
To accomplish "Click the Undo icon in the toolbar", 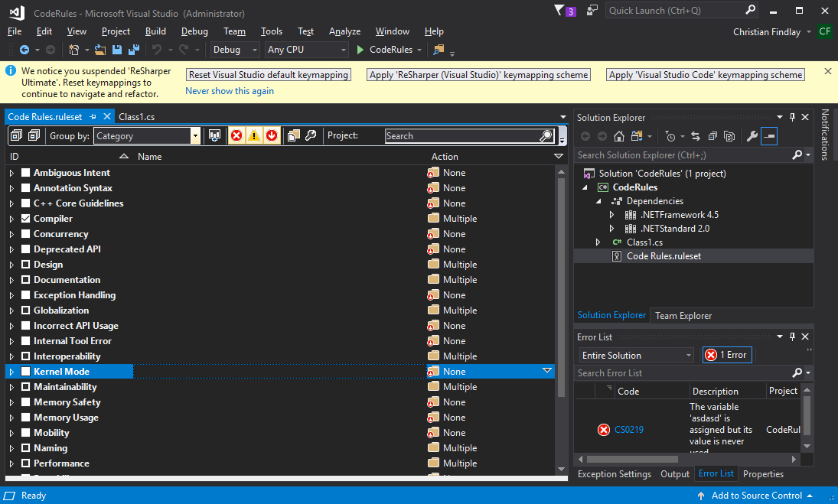I will (x=157, y=50).
